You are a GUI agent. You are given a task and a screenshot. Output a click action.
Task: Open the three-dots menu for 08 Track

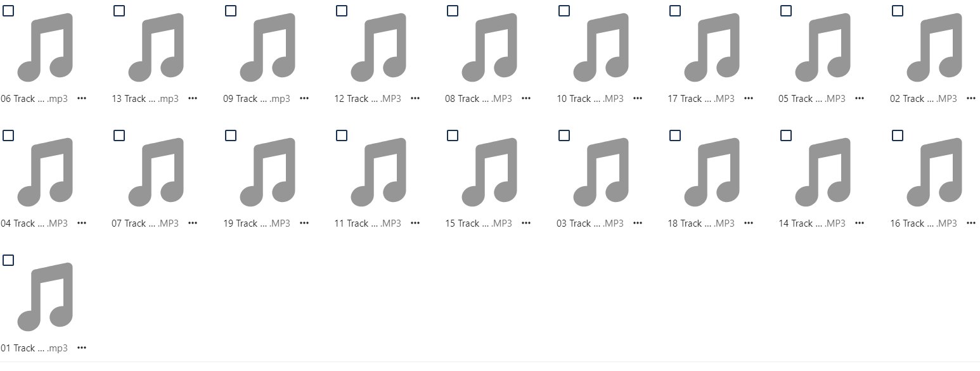point(526,99)
